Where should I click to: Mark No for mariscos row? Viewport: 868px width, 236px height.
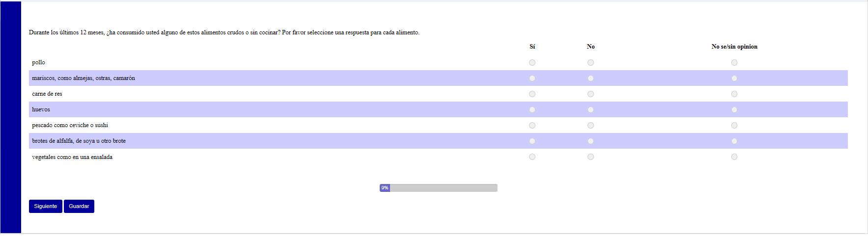click(590, 79)
